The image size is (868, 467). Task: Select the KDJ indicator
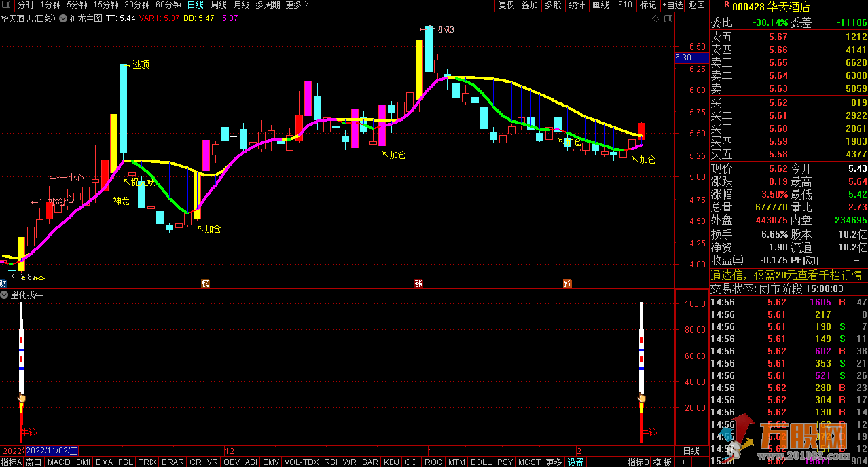(392, 462)
